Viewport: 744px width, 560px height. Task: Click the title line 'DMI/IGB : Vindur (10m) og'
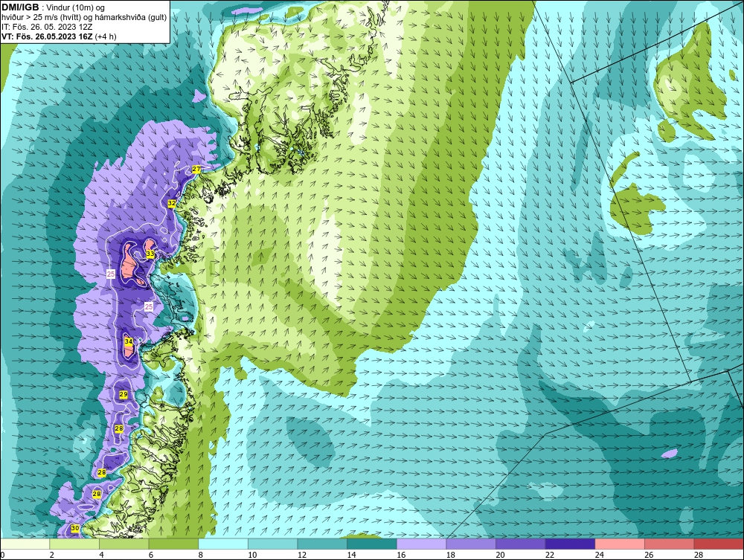[53, 7]
